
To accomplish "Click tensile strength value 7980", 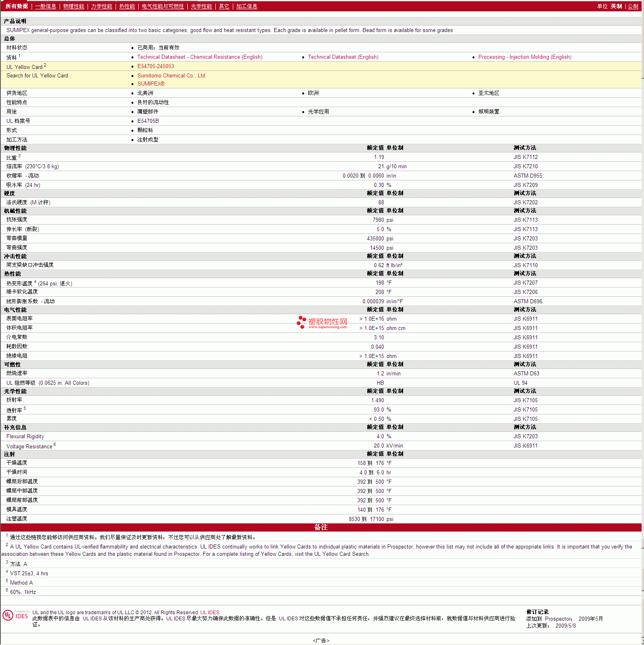I will (x=378, y=220).
